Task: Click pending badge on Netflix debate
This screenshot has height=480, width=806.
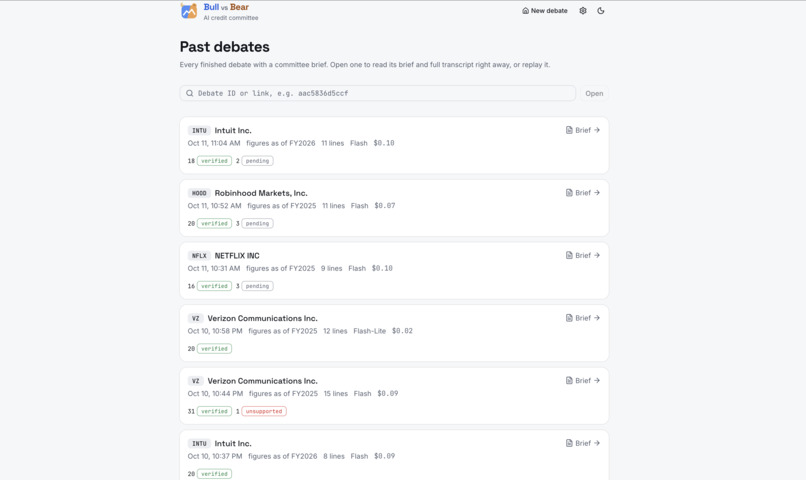Action: coord(257,286)
